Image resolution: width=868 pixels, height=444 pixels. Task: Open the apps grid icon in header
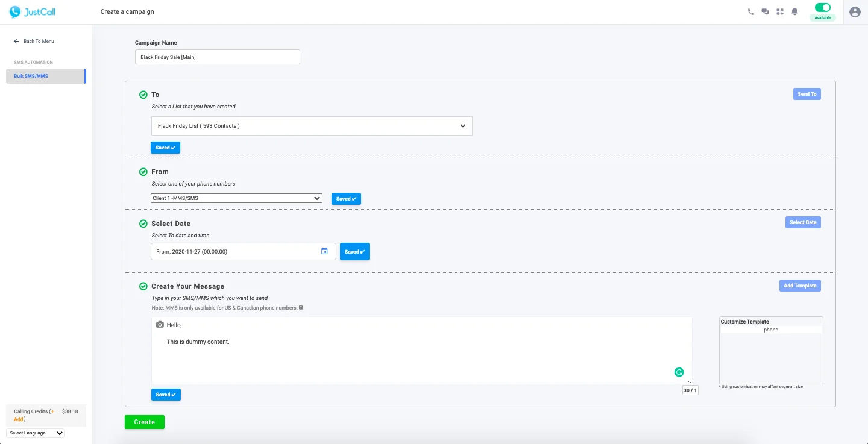pos(780,11)
